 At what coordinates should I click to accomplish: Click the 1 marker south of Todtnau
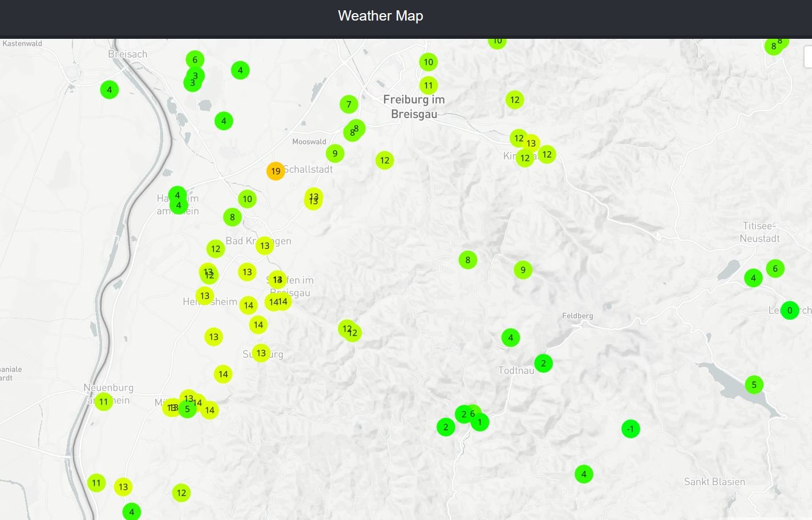point(480,423)
